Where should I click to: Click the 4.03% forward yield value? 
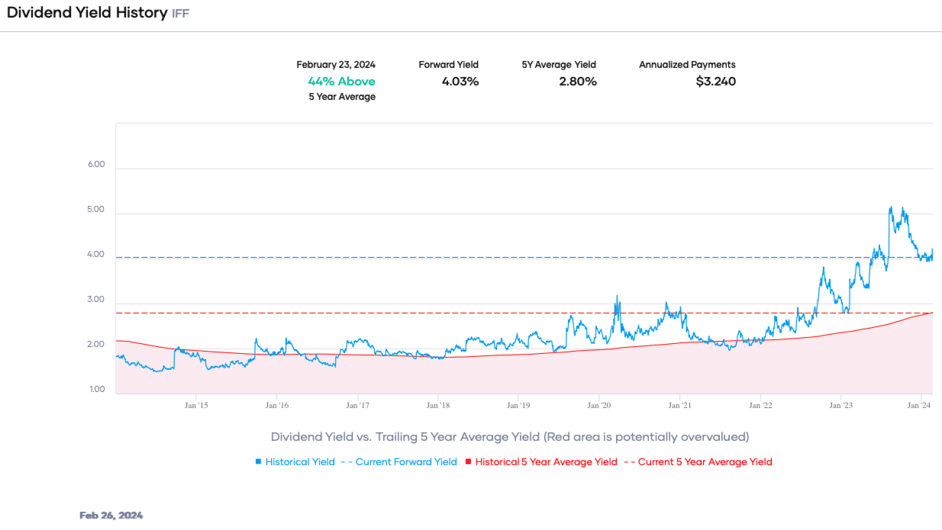click(x=460, y=82)
